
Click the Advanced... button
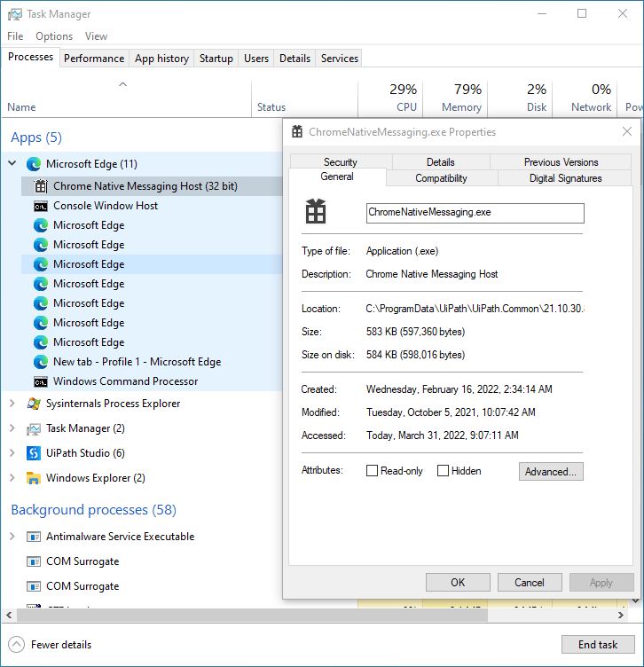point(551,471)
